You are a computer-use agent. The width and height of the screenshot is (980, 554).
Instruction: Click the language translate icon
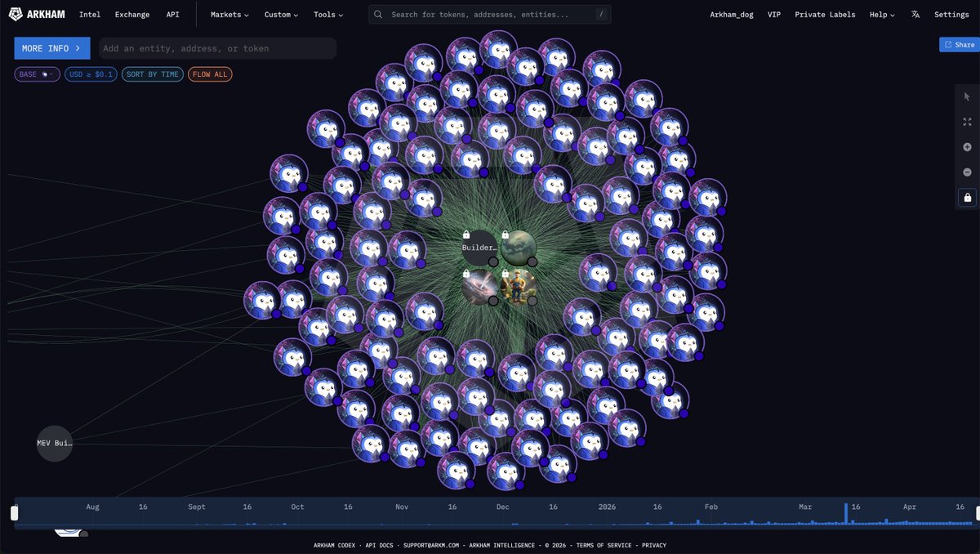[915, 15]
